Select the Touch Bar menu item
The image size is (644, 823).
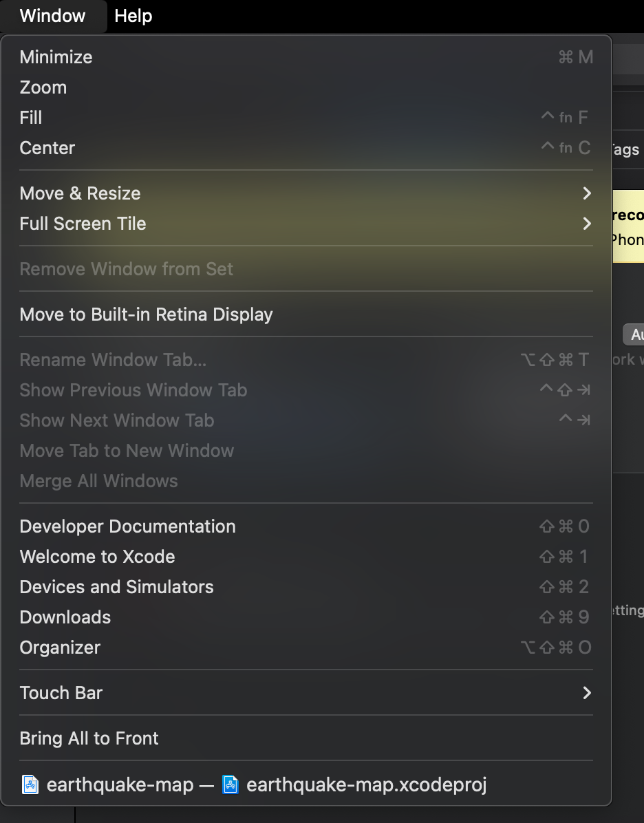(x=306, y=693)
